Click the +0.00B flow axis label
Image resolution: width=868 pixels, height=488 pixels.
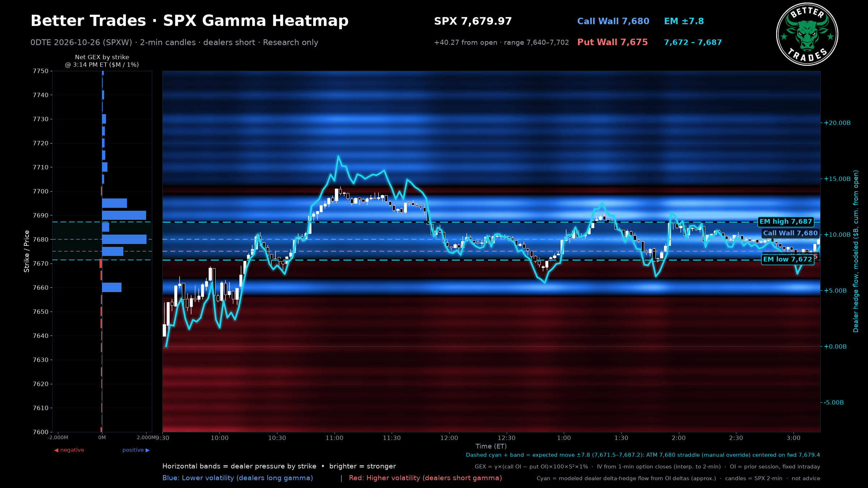[835, 347]
